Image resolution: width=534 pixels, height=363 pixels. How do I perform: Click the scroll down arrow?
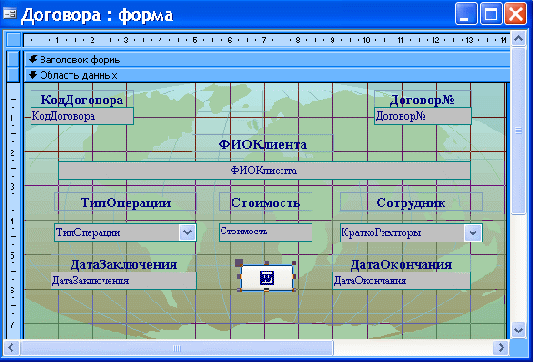point(518,330)
